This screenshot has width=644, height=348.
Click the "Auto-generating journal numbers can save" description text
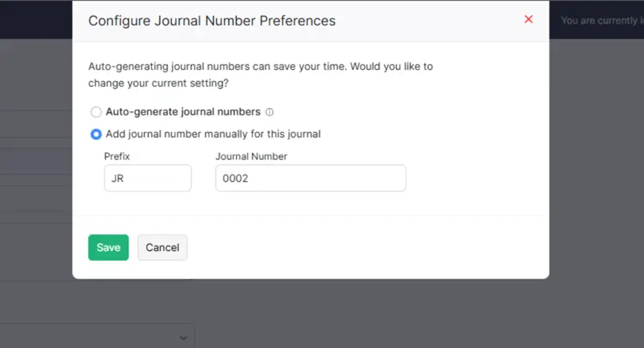pos(218,67)
